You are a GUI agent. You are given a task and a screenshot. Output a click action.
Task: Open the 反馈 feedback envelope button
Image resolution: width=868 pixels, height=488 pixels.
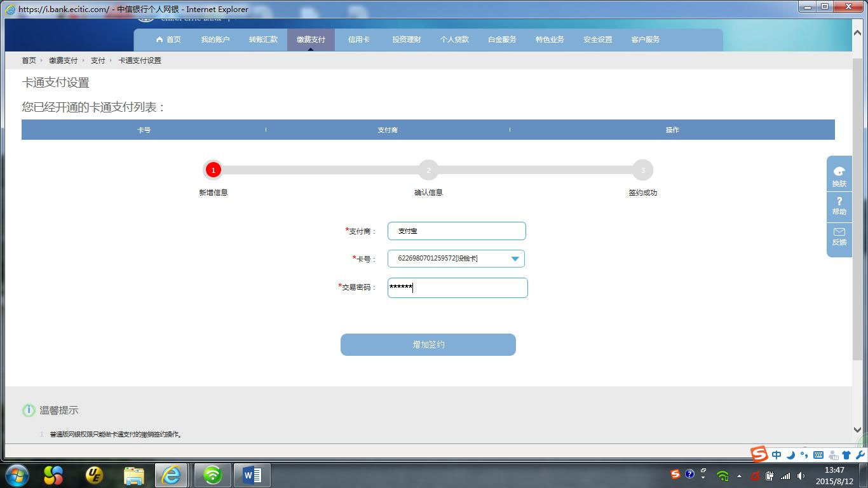click(839, 236)
